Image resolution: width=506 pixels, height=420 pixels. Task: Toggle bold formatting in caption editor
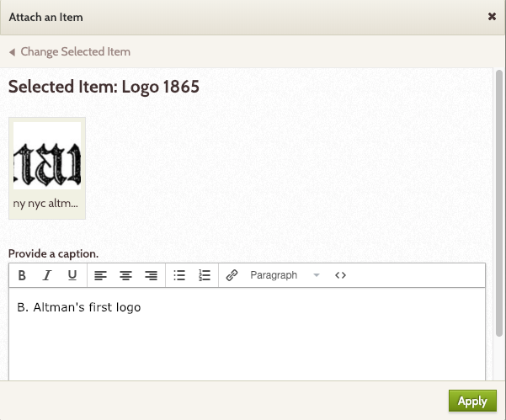tap(22, 275)
